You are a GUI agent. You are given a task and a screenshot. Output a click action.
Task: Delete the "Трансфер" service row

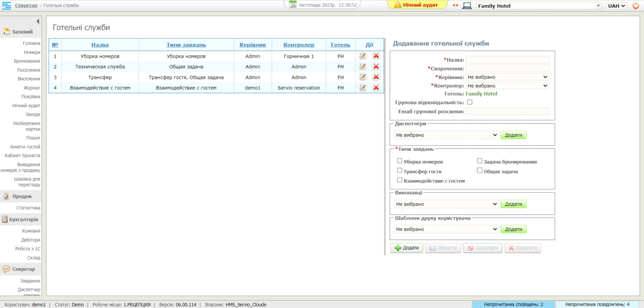point(376,77)
